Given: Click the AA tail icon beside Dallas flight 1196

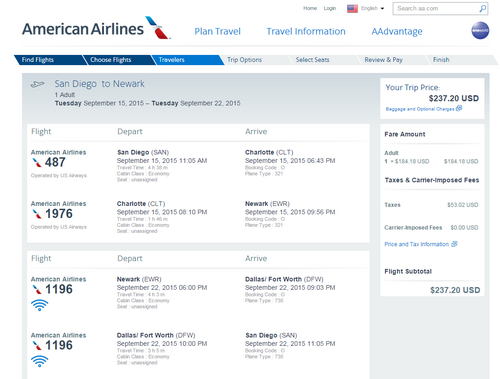Looking at the screenshot, I should (x=37, y=345).
